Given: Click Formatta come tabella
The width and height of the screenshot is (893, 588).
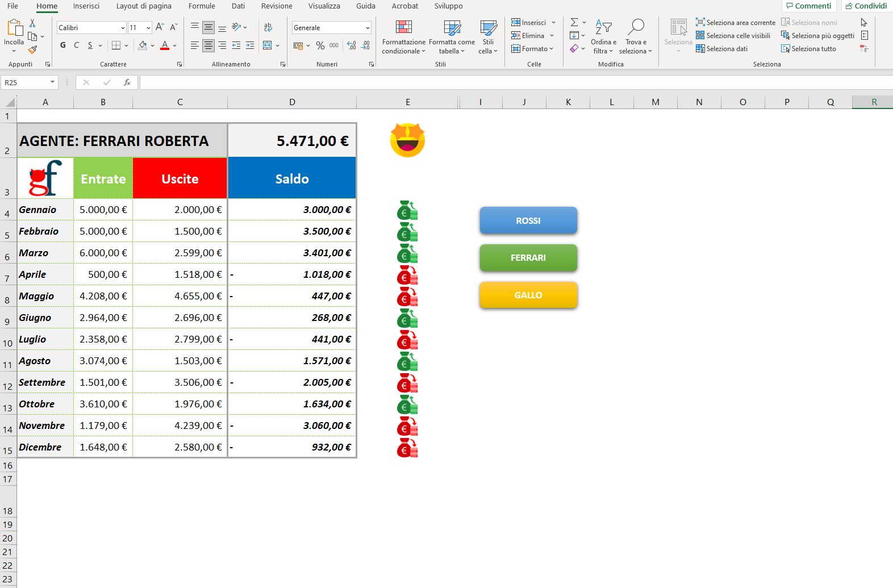Looking at the screenshot, I should point(452,36).
